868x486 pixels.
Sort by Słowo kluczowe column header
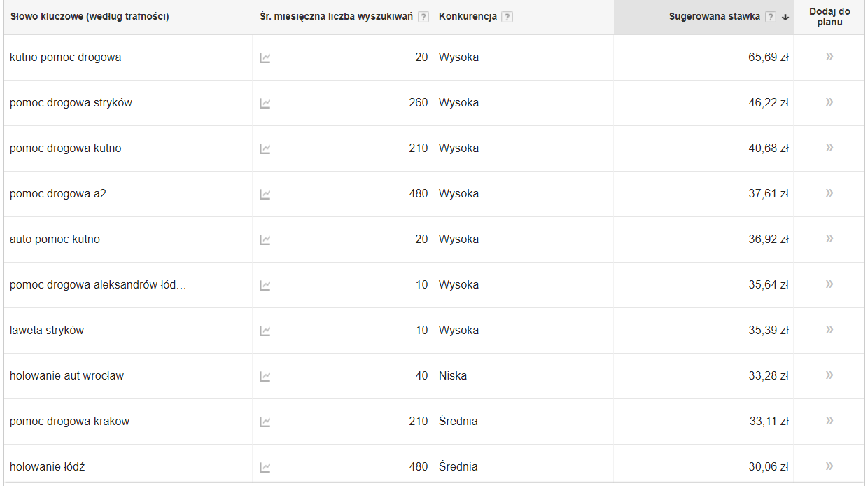[90, 17]
